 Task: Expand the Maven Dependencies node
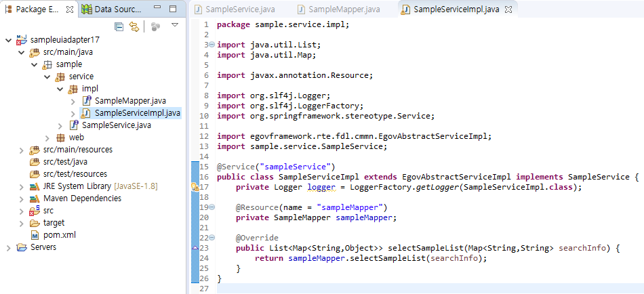pos(21,198)
